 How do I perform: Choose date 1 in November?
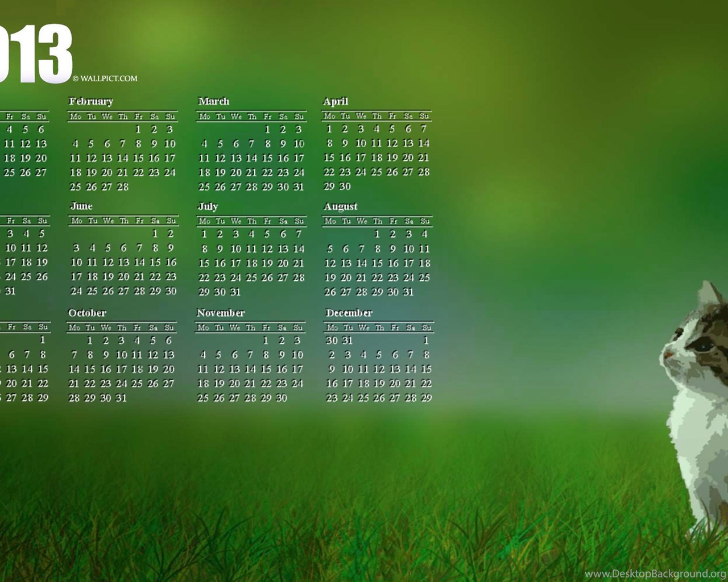tap(266, 341)
